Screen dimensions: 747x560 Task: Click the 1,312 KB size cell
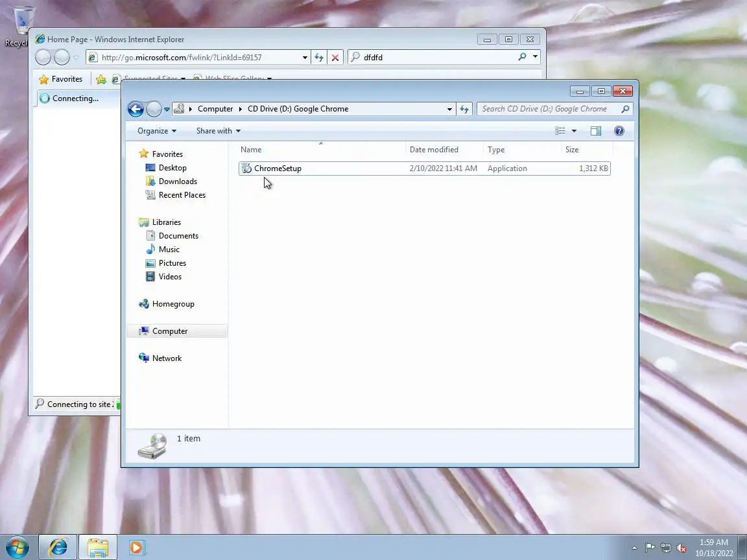(593, 168)
